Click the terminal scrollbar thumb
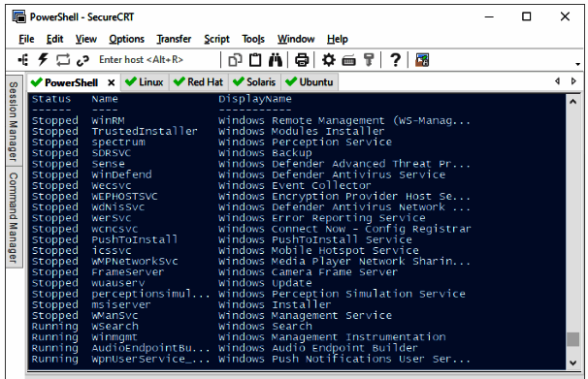The width and height of the screenshot is (588, 379). (x=573, y=339)
